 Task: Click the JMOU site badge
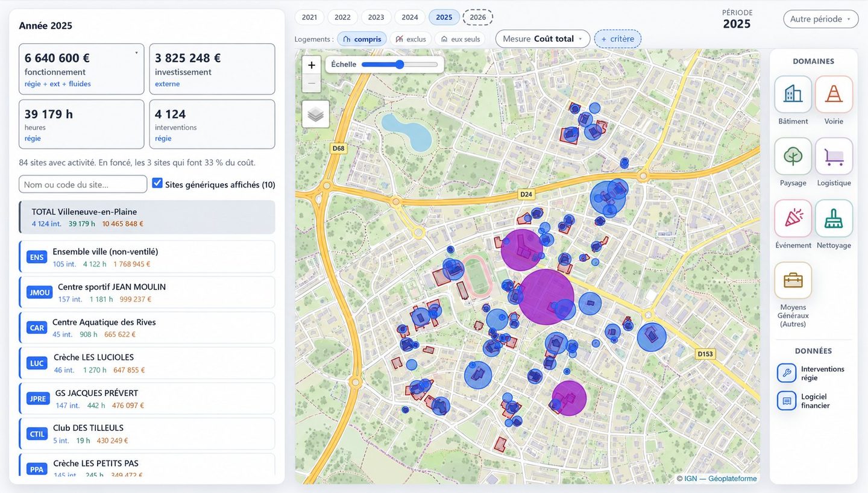40,293
